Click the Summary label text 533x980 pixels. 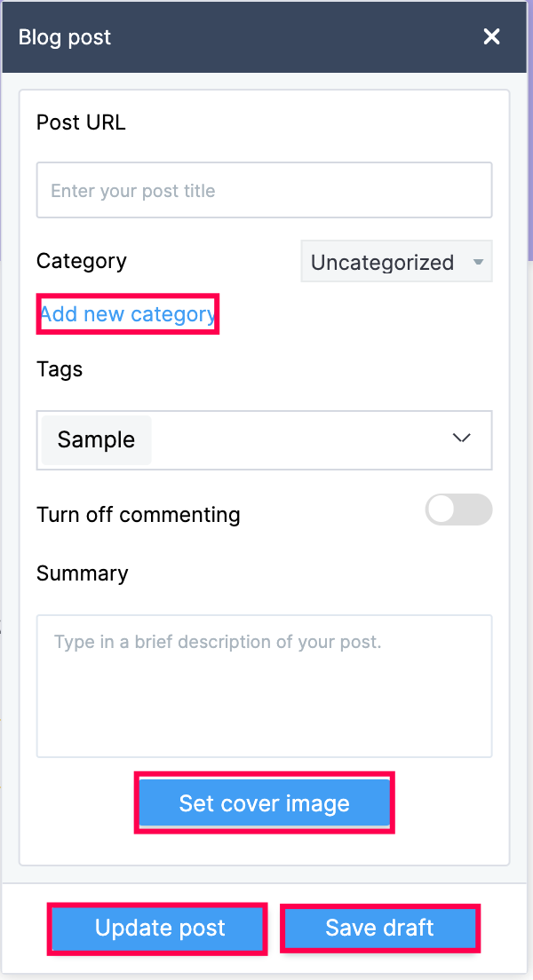click(x=83, y=573)
